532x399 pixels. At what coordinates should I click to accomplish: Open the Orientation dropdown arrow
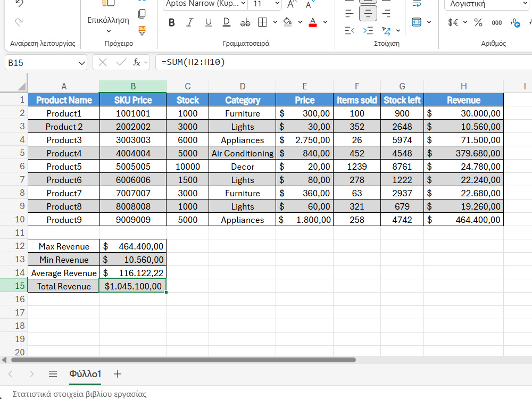pyautogui.click(x=398, y=31)
